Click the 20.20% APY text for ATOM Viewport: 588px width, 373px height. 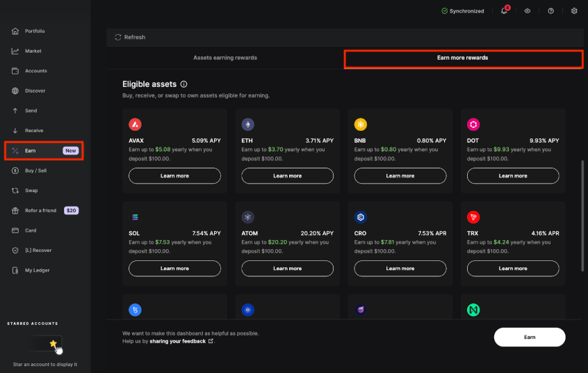click(317, 233)
